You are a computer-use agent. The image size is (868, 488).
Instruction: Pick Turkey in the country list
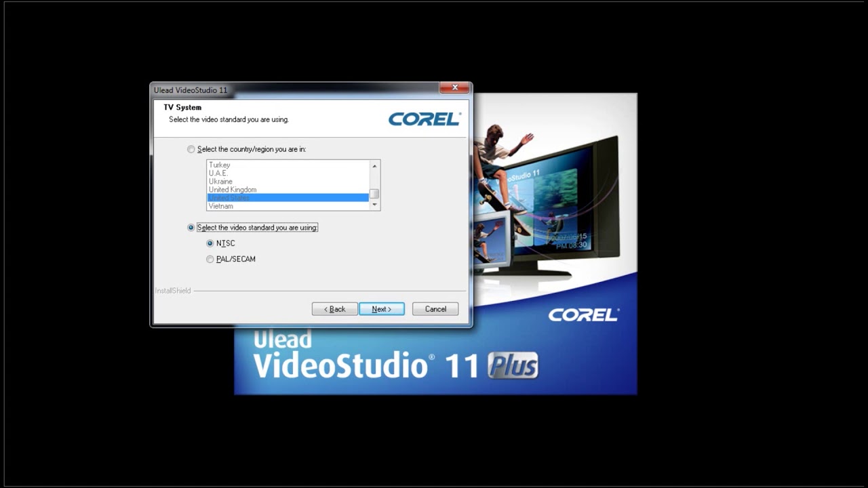click(x=288, y=165)
